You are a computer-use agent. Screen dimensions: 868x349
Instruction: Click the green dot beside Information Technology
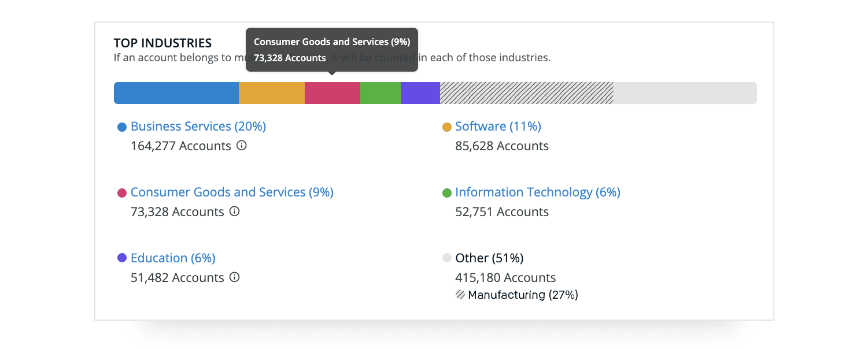click(x=446, y=192)
